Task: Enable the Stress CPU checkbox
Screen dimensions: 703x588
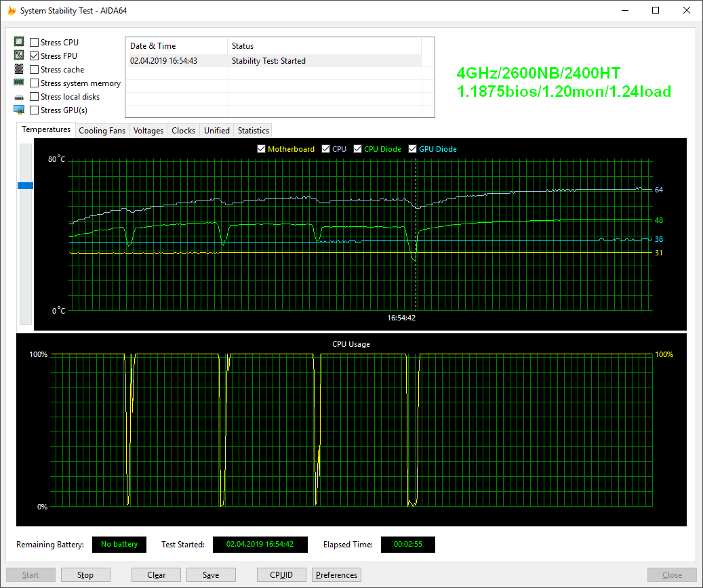Action: pos(34,43)
